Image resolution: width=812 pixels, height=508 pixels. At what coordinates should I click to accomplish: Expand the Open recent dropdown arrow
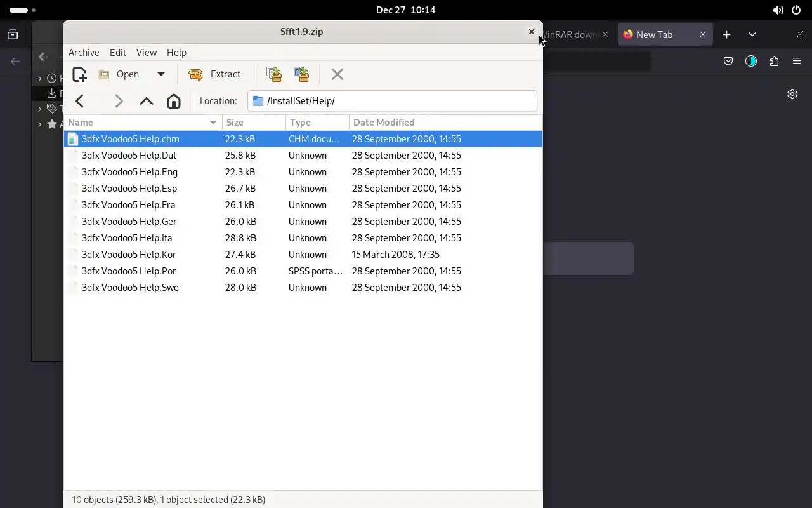click(x=161, y=74)
